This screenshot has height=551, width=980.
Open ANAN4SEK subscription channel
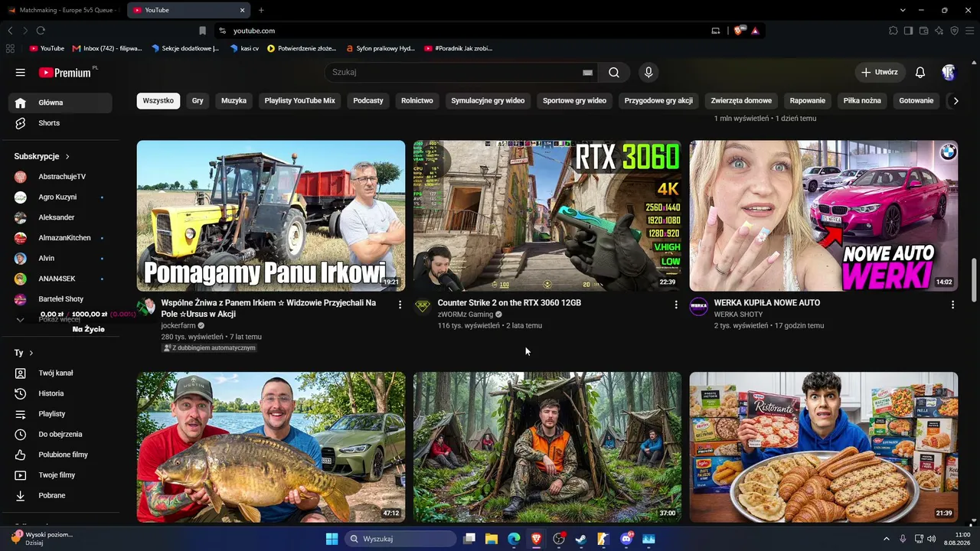tap(60, 279)
